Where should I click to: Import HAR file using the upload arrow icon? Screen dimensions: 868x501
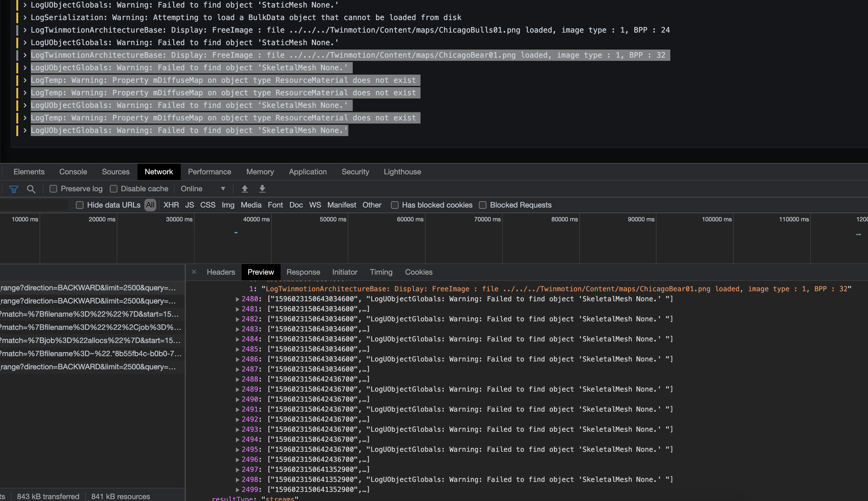(244, 188)
